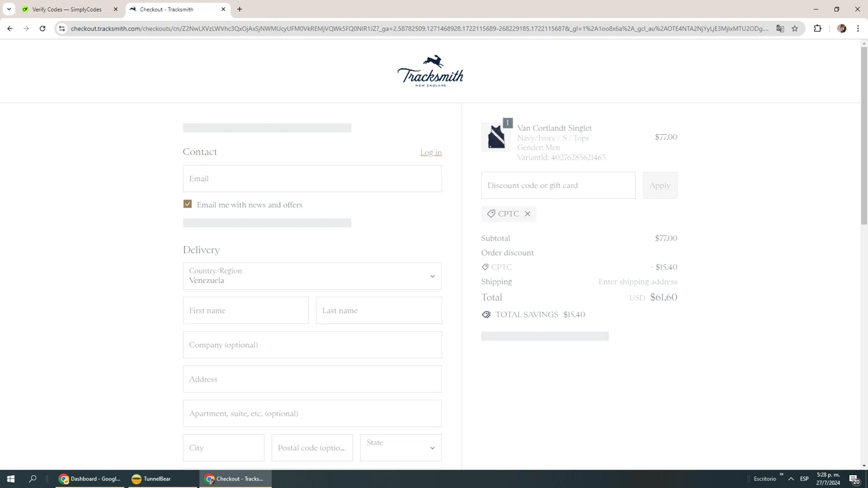Click the Apartment, suite, etc. field
Viewport: 868px width, 488px height.
[312, 413]
